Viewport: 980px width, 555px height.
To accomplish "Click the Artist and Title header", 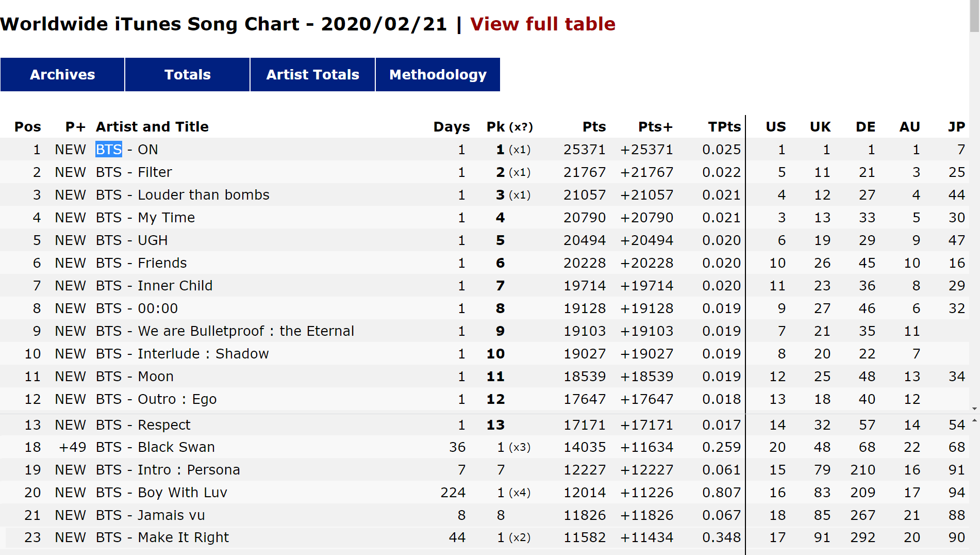I will (152, 127).
